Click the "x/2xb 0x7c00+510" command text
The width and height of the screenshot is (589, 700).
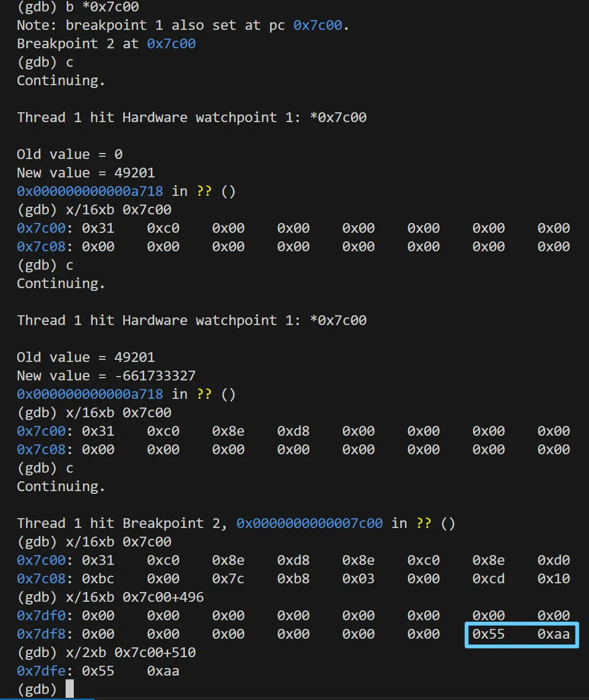(x=130, y=653)
